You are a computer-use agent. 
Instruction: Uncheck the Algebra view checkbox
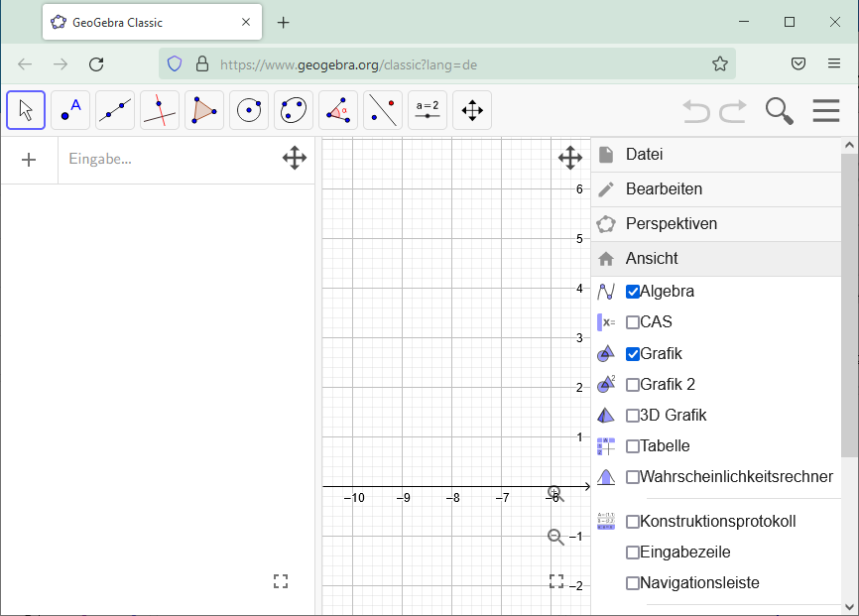pyautogui.click(x=633, y=291)
